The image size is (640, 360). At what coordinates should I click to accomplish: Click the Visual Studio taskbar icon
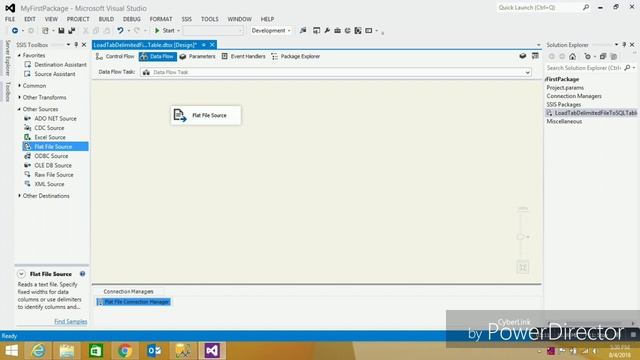click(212, 351)
